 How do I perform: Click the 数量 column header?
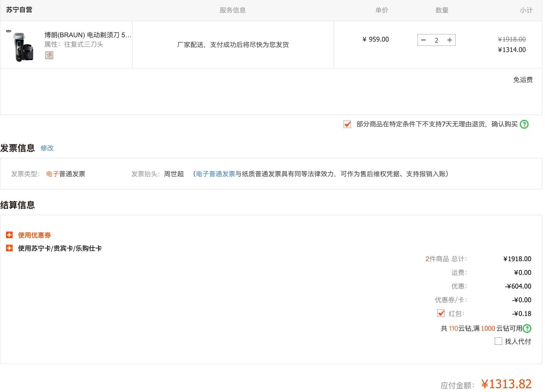click(x=442, y=10)
